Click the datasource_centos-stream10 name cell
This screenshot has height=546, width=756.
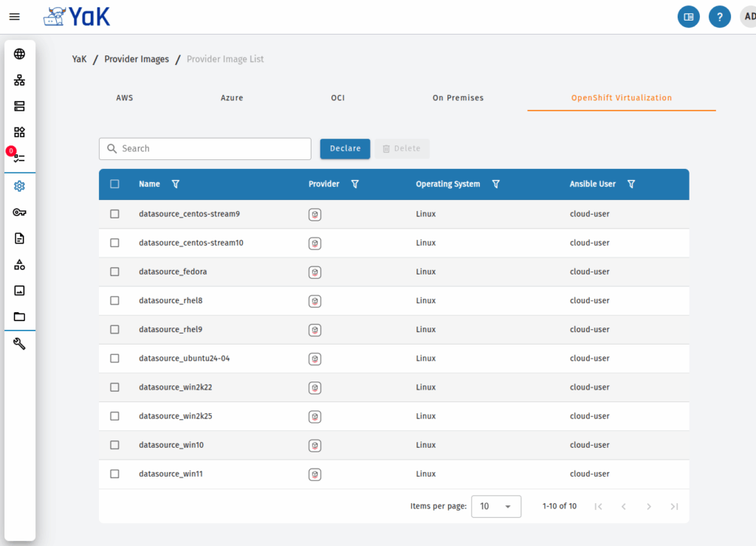click(x=191, y=243)
